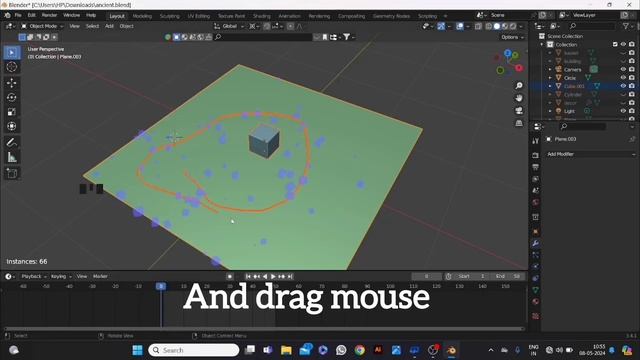Click the Windows Start button

click(138, 350)
